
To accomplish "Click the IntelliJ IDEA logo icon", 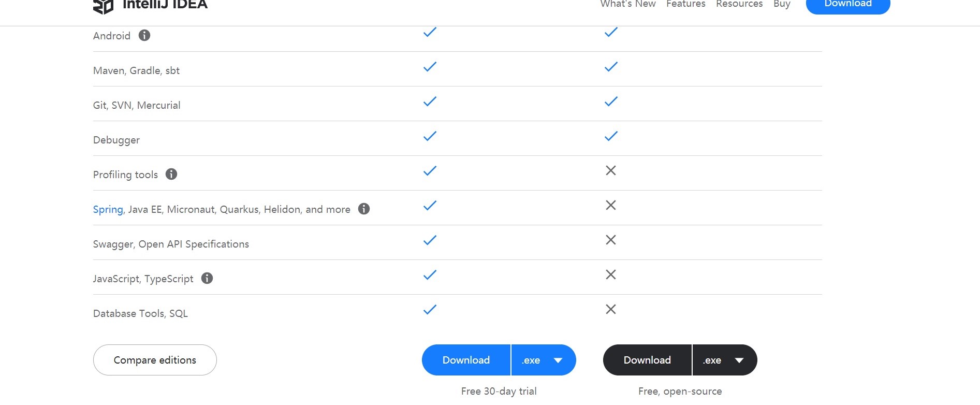I will [103, 6].
